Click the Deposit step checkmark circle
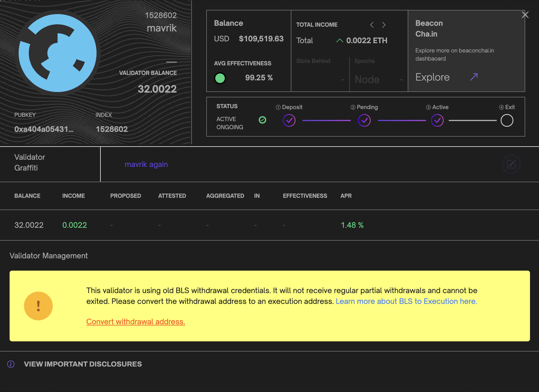This screenshot has width=539, height=392. tap(289, 120)
